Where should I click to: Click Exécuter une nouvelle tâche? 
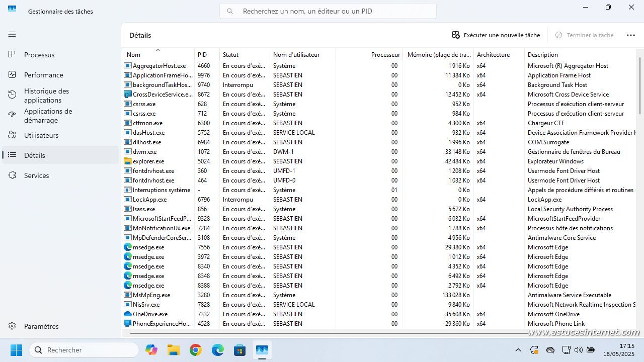(496, 35)
